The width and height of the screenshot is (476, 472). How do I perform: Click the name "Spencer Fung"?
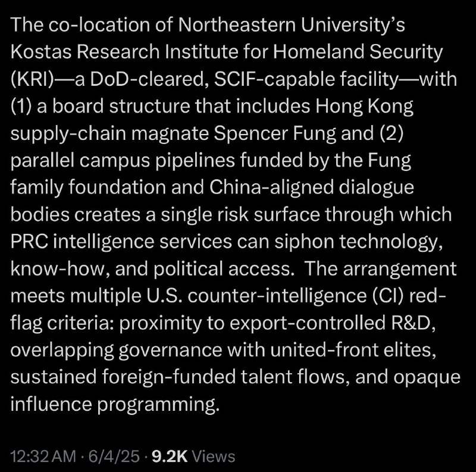click(x=274, y=134)
